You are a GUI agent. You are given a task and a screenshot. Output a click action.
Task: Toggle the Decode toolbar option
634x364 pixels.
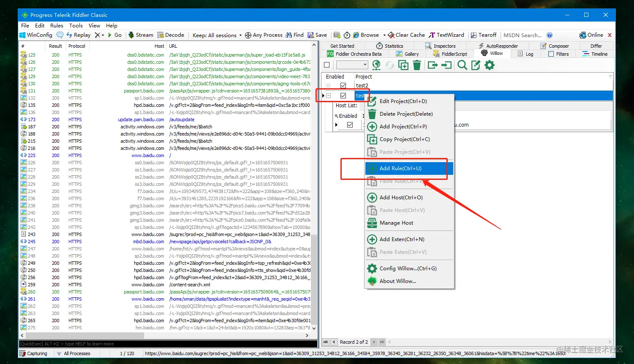171,35
